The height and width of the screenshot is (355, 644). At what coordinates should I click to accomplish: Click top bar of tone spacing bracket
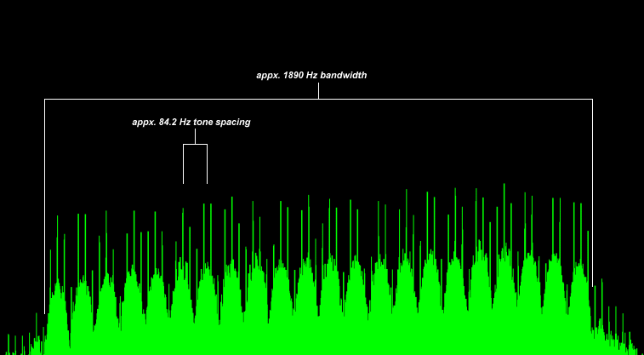coord(195,145)
